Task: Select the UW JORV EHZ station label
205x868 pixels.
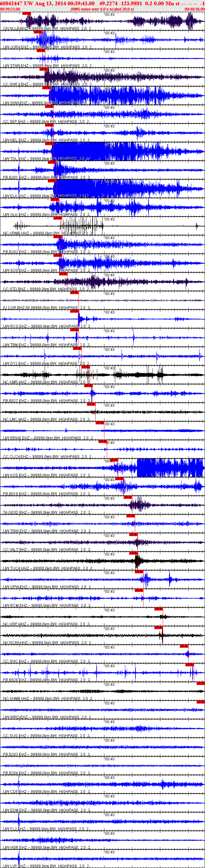Action: pos(47,47)
